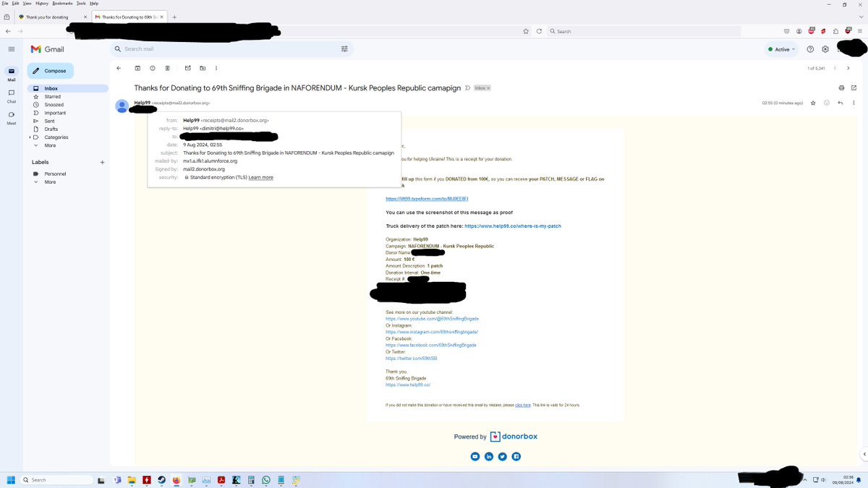The width and height of the screenshot is (868, 488).
Task: Toggle the importance marker beside the subject
Action: click(467, 87)
